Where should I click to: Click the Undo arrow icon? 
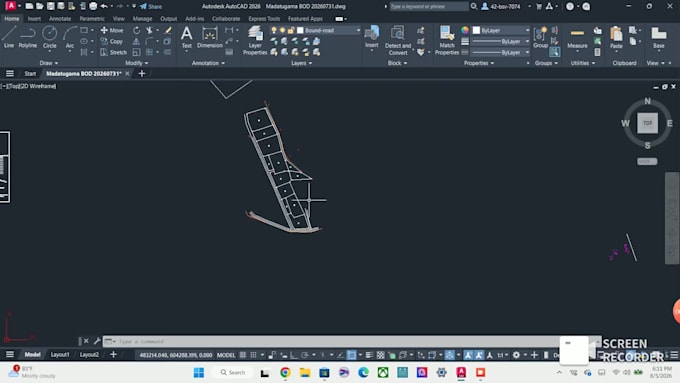click(x=104, y=7)
